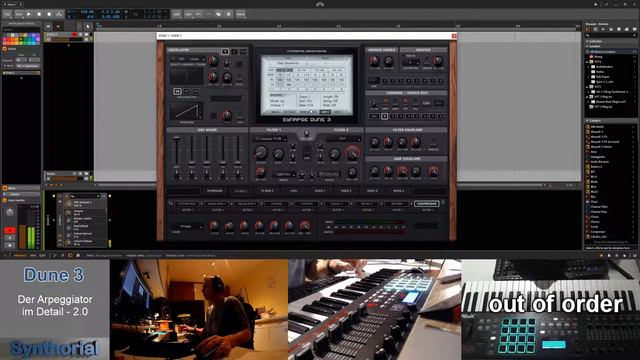
Task: Collapse the Location section in browser
Action: [x=587, y=47]
